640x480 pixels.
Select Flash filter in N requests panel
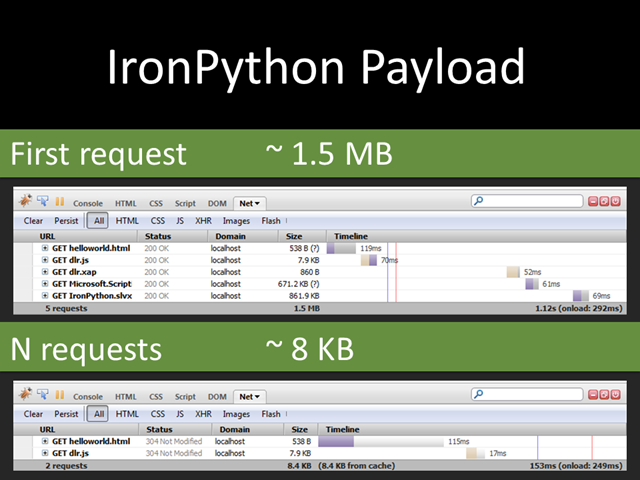(271, 414)
